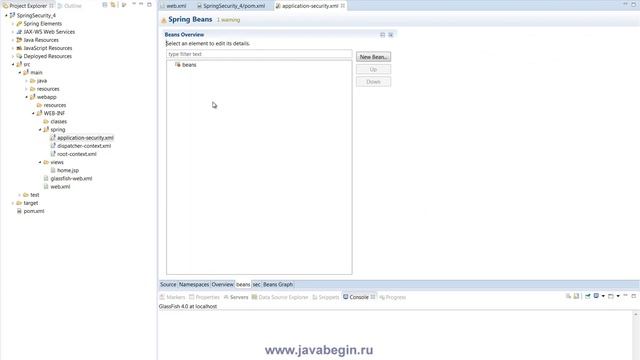
Task: Switch to the Overview editor tab
Action: 222,284
